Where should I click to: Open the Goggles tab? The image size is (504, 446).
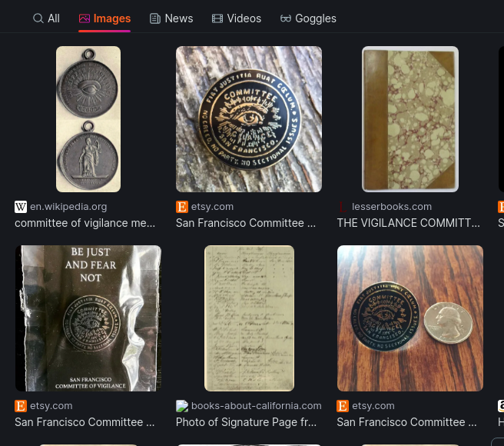click(308, 18)
